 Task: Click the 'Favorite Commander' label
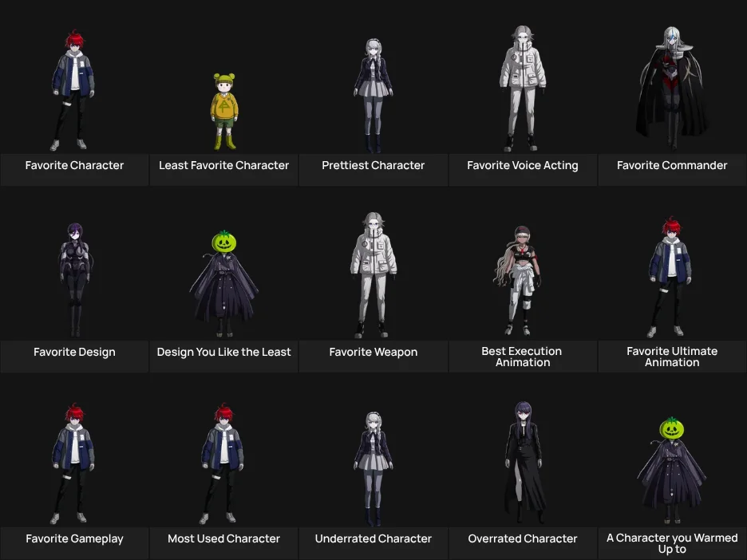pyautogui.click(x=672, y=165)
